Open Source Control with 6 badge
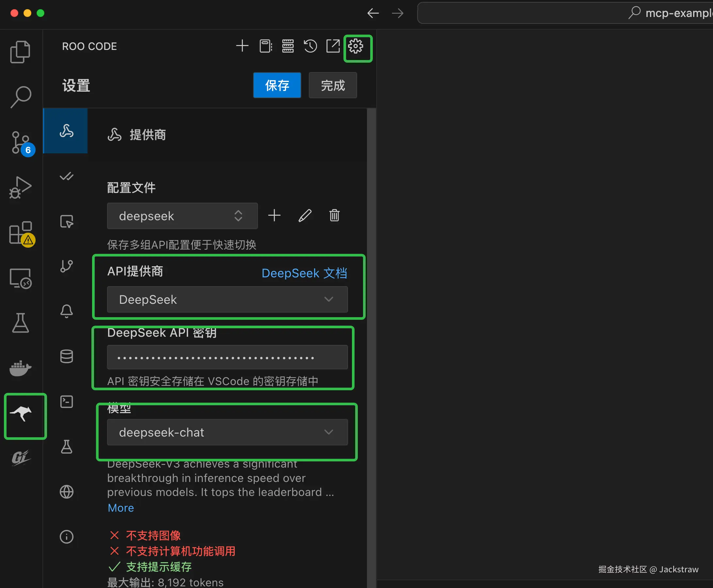Image resolution: width=713 pixels, height=588 pixels. (21, 143)
